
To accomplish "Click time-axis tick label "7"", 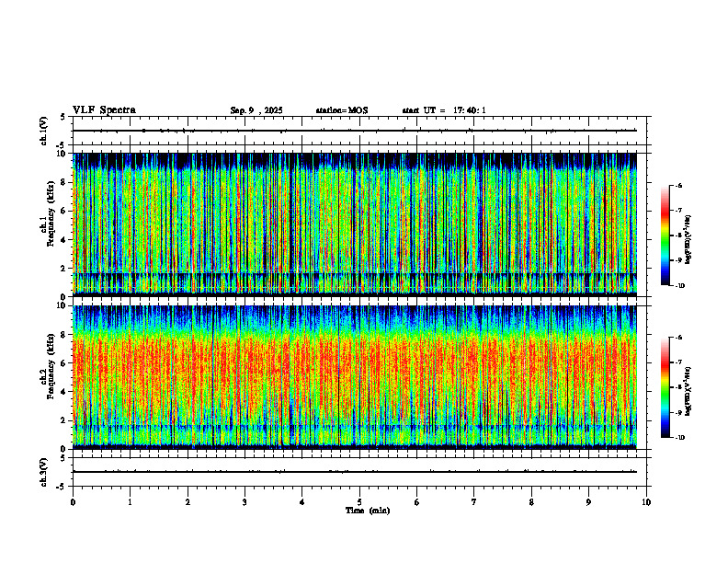I will [474, 502].
